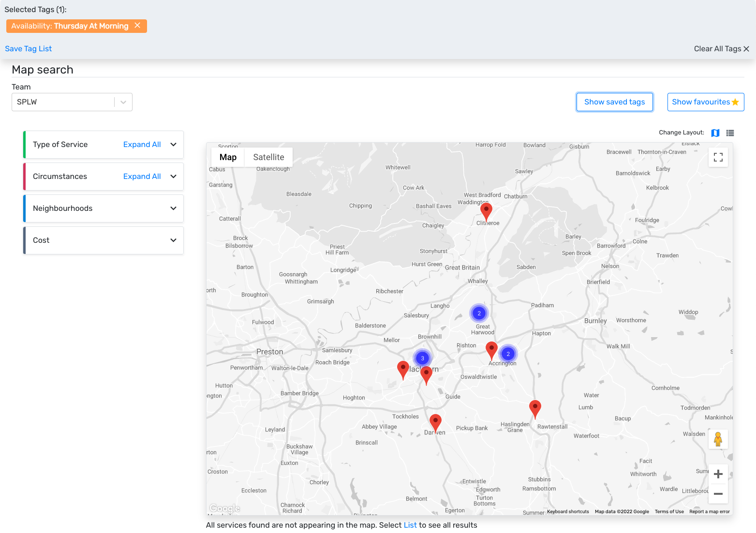756x533 pixels.
Task: Open Street View pegman
Action: coord(718,439)
